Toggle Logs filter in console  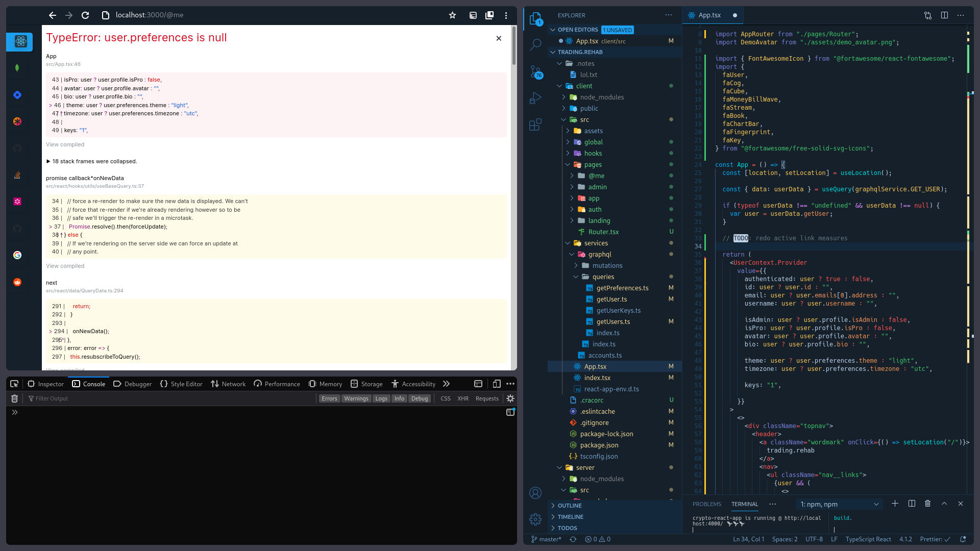click(381, 398)
